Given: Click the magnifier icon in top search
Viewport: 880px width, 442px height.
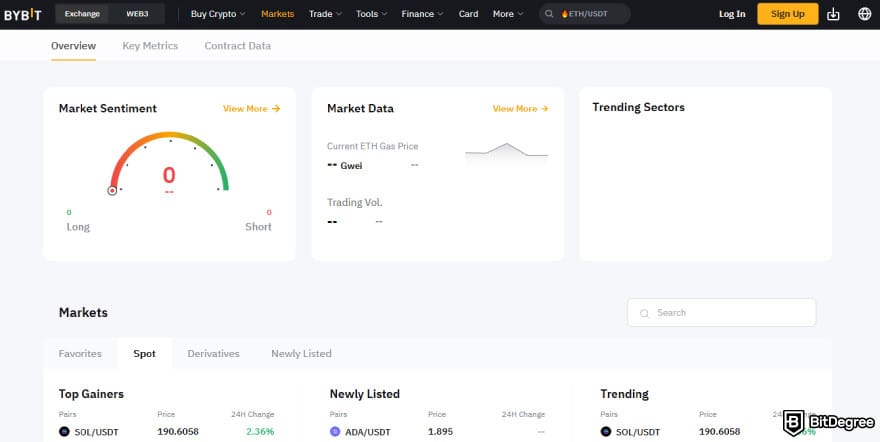Looking at the screenshot, I should click(x=549, y=14).
